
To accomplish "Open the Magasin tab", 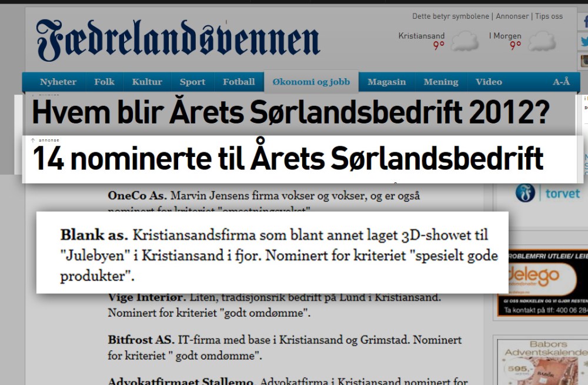I will pos(386,82).
